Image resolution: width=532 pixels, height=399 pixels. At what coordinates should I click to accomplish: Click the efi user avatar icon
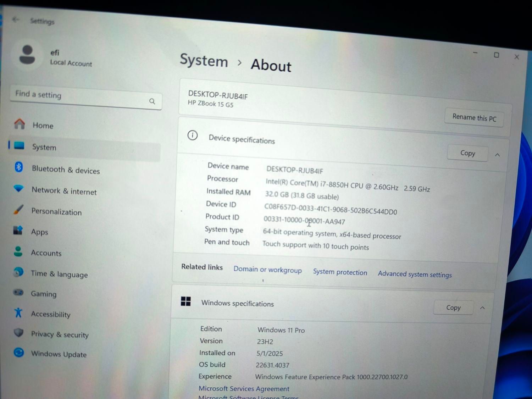(x=27, y=55)
